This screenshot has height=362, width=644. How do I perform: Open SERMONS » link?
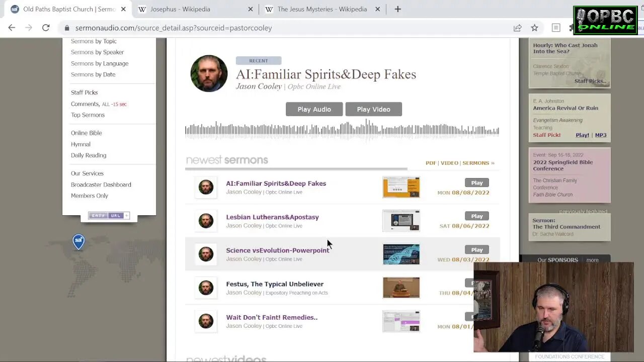click(478, 163)
